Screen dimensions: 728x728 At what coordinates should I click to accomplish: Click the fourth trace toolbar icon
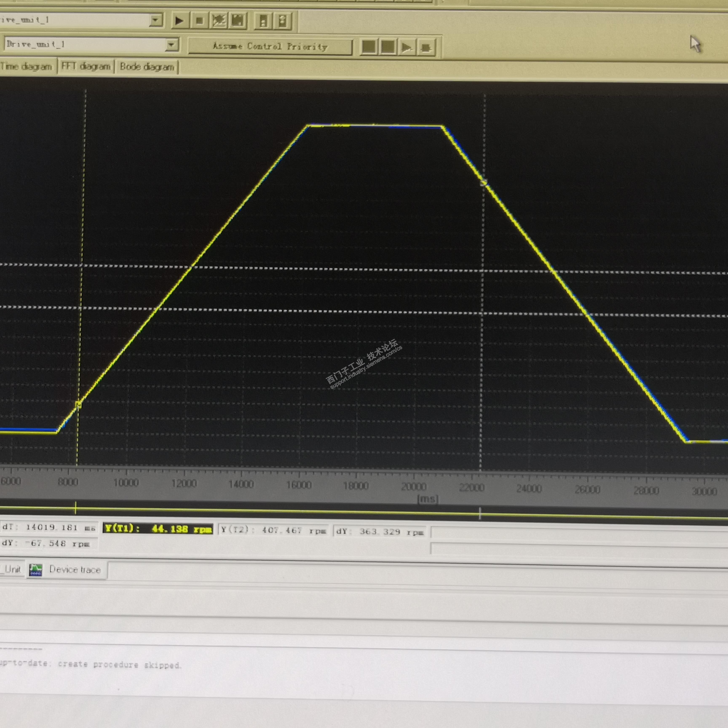238,20
